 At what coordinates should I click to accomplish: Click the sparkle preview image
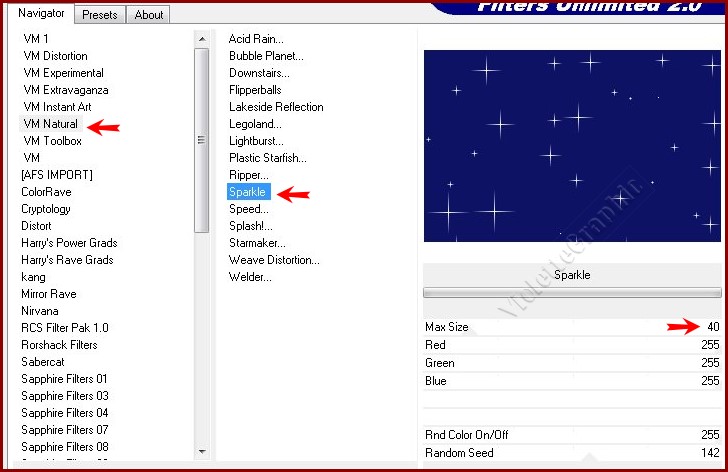click(x=572, y=146)
